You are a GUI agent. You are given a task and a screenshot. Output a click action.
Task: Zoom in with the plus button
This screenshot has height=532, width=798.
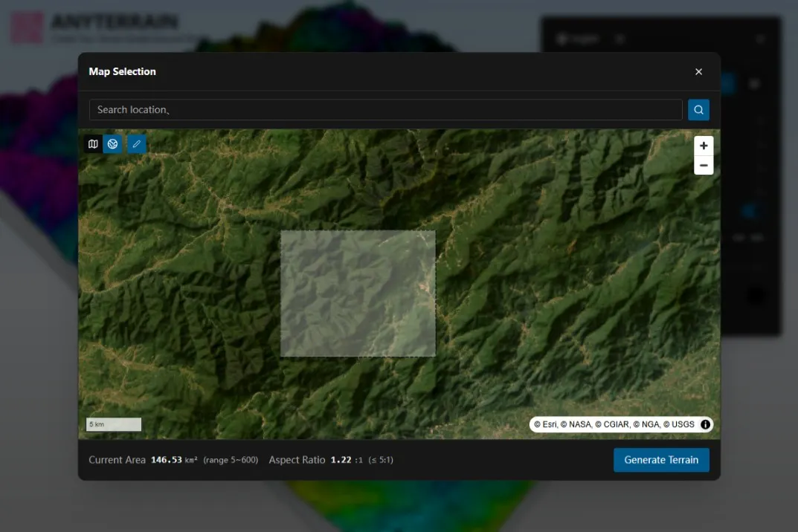704,146
